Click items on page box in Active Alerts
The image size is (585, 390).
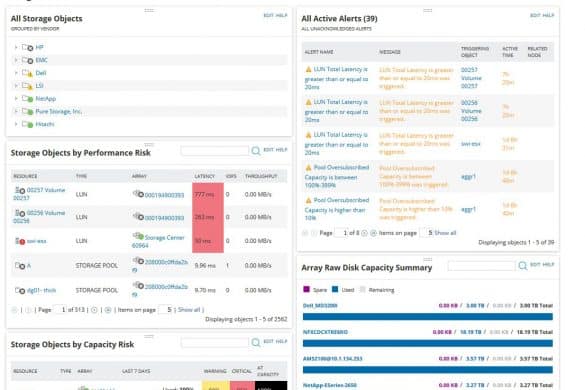pos(426,233)
